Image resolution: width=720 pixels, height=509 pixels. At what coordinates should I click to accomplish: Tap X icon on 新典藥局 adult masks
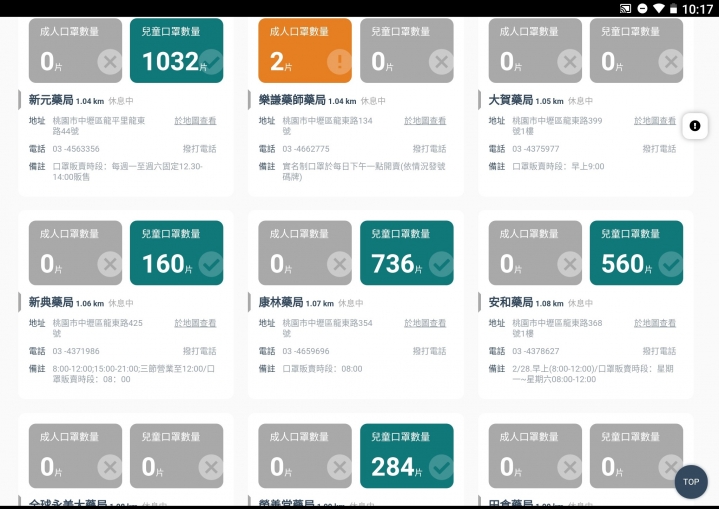[110, 264]
